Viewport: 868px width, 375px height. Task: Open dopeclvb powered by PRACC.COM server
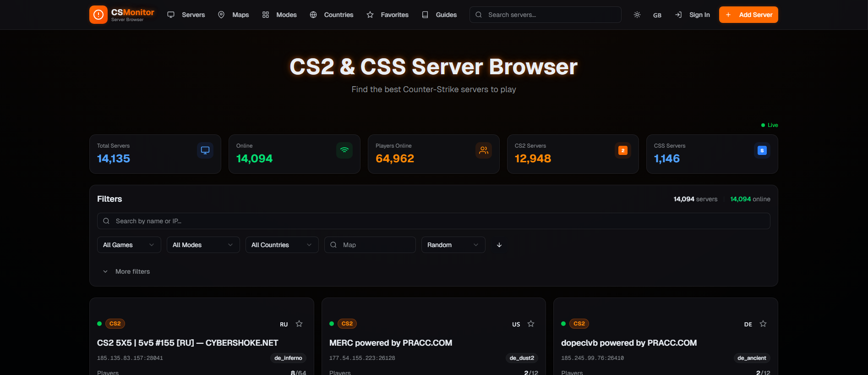(629, 343)
